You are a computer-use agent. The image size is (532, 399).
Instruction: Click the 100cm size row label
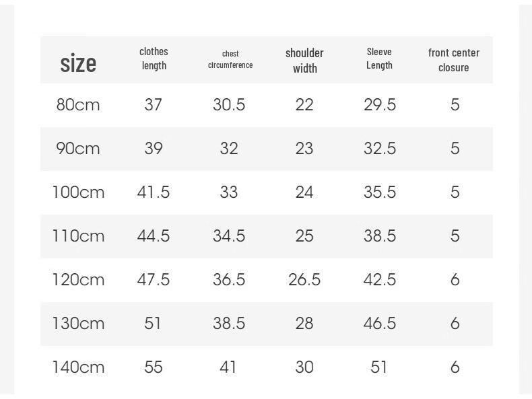click(x=78, y=192)
